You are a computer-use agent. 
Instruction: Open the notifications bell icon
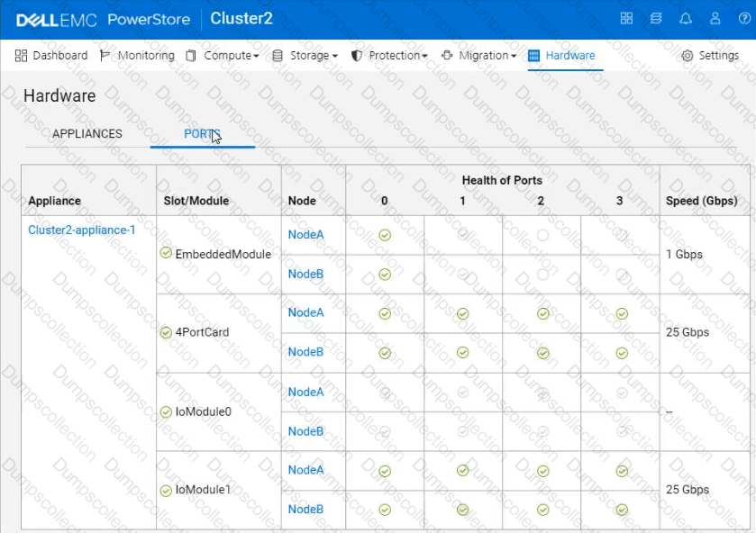(x=686, y=19)
